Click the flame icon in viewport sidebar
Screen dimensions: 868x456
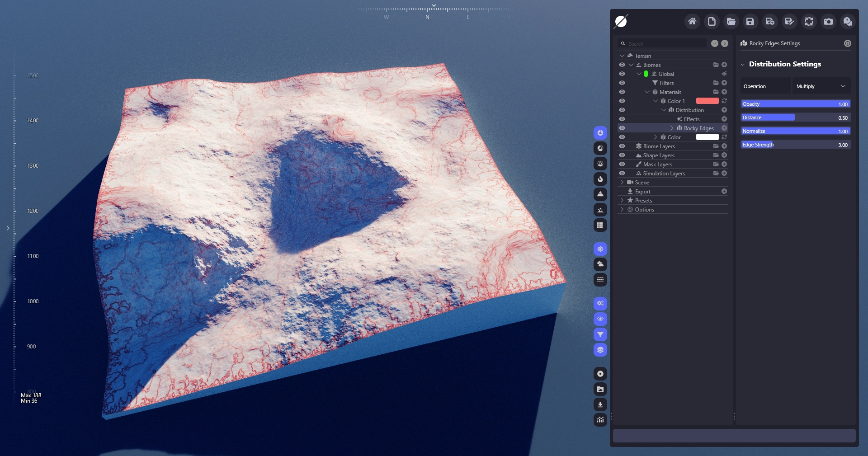point(600,179)
